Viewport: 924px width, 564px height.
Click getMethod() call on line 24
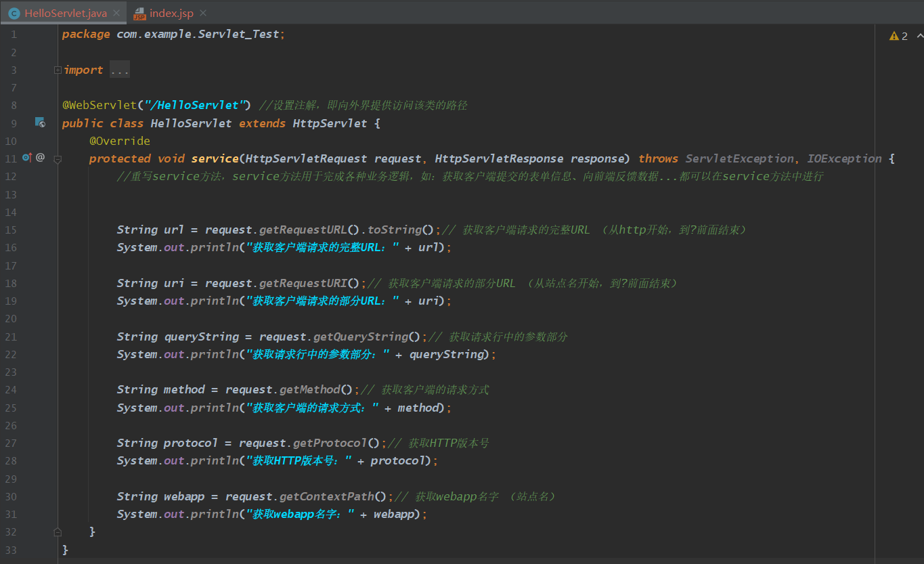click(x=316, y=389)
